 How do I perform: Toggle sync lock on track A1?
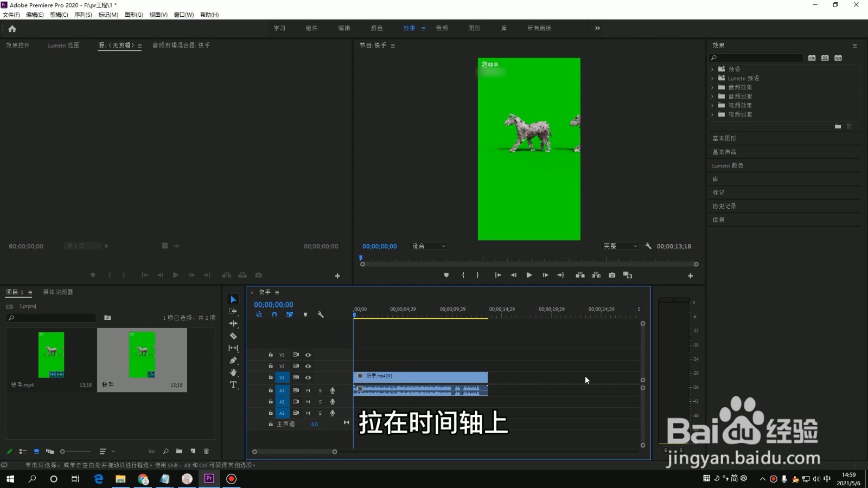(x=296, y=390)
